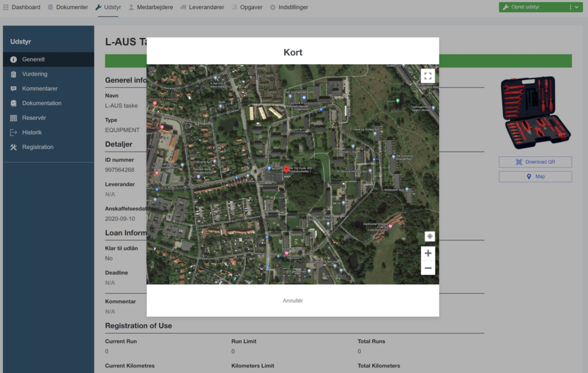Select the Hospital Fri Parkering marker
Image resolution: width=588 pixels, height=373 pixels.
(x=155, y=103)
